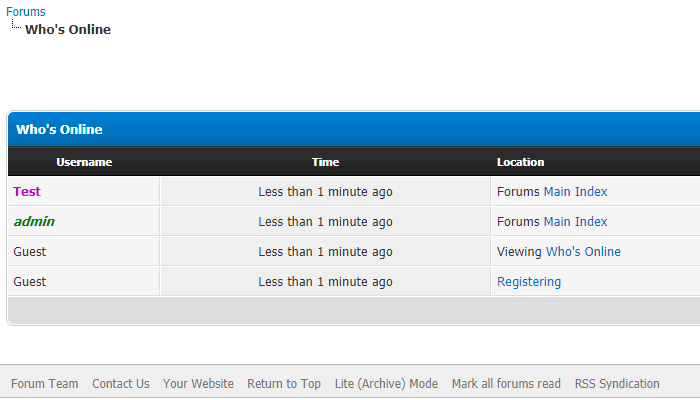
Task: Click the time cell in Test's row
Action: pyautogui.click(x=325, y=192)
